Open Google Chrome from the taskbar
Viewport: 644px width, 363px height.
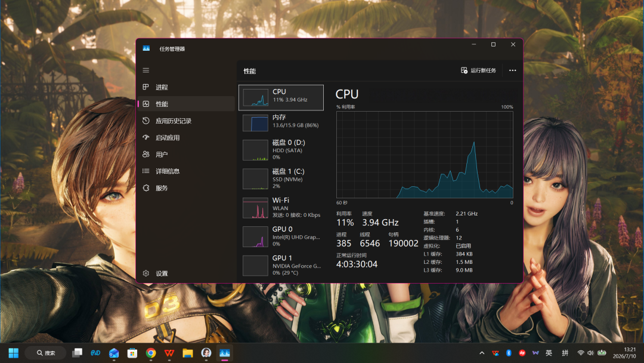point(151,353)
